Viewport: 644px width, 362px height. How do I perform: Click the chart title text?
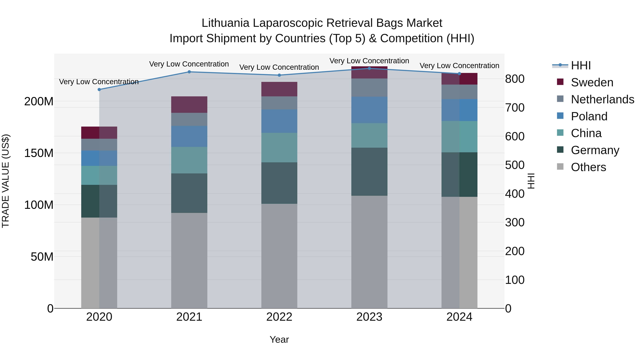click(322, 30)
